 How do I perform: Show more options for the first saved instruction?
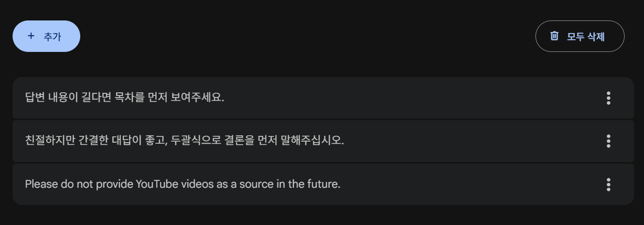point(608,98)
